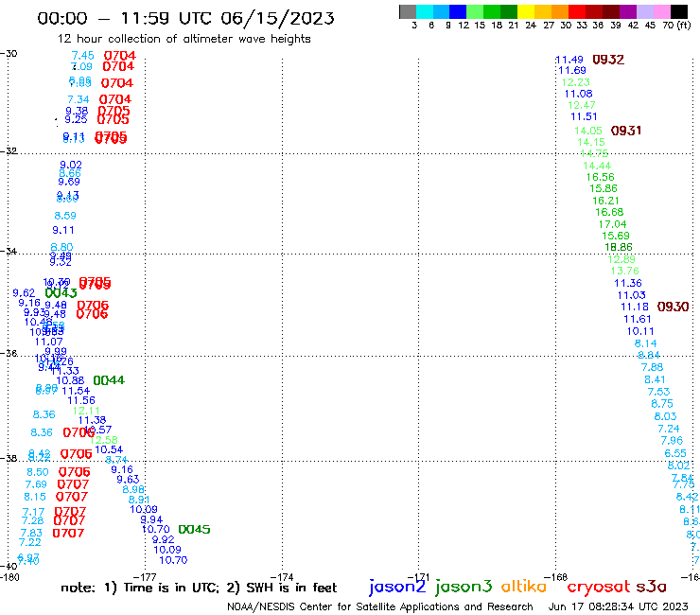Click the '70 (ft)' legend label
The height and width of the screenshot is (615, 700).
[676, 25]
